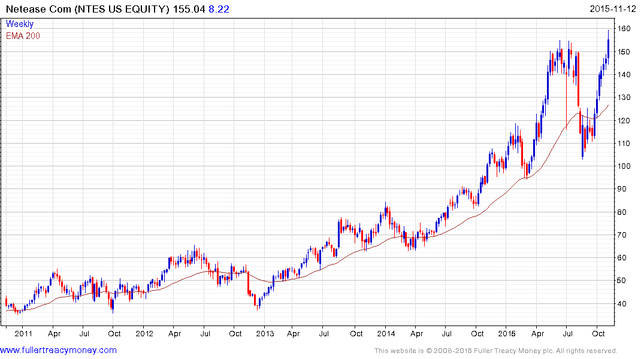The width and height of the screenshot is (644, 359).
Task: Click the 40 price axis label
Action: pyautogui.click(x=622, y=303)
